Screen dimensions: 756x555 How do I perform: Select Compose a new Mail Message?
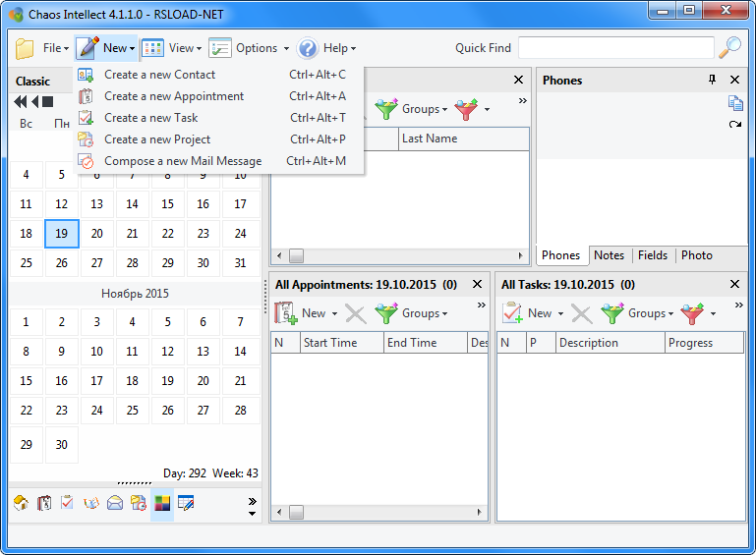pos(218,161)
